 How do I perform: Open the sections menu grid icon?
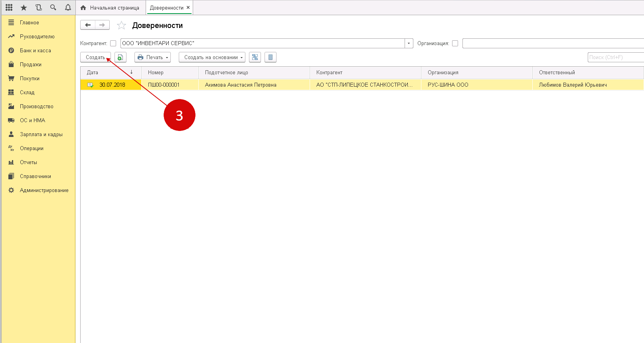pos(9,8)
